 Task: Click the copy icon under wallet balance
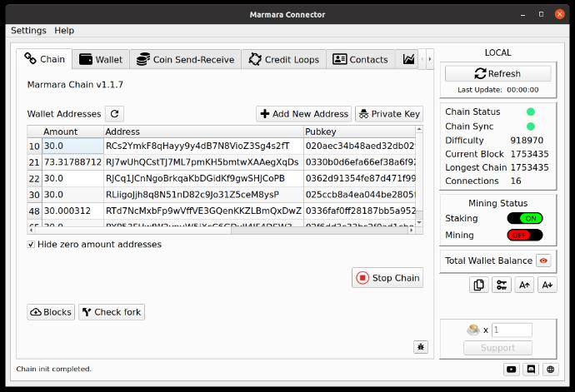click(478, 285)
